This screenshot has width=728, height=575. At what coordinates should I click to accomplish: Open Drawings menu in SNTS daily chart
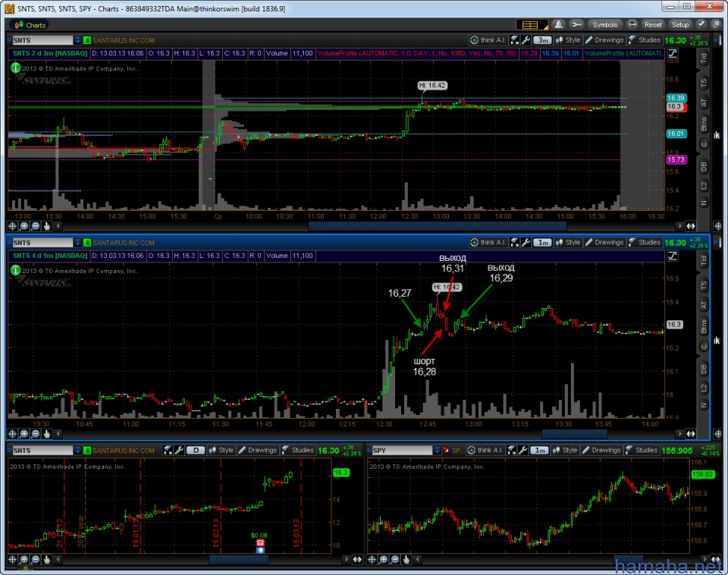(x=257, y=451)
